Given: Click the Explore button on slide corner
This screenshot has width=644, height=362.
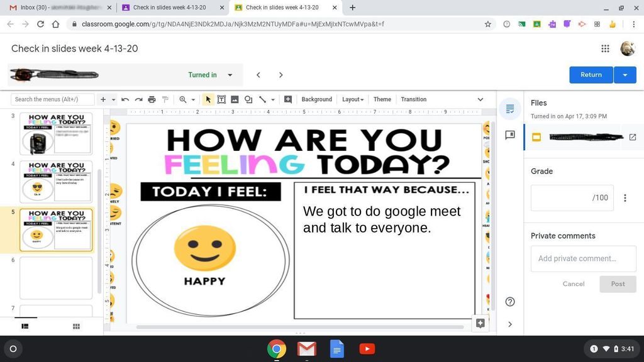Looking at the screenshot, I should pos(480,323).
